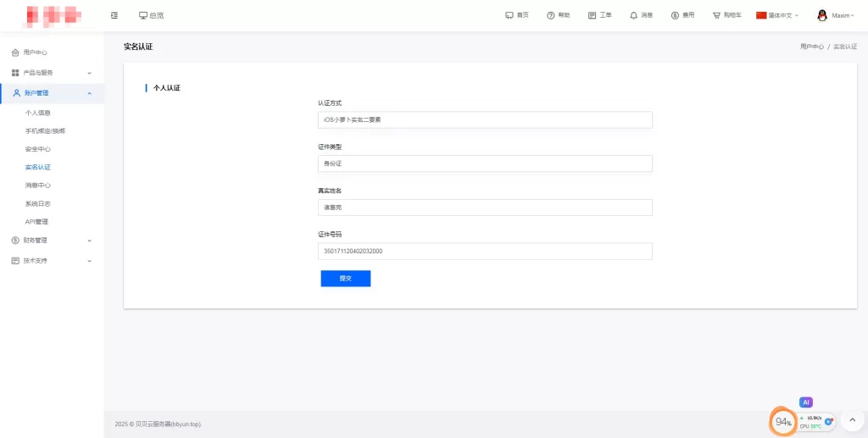Open 消息中心 in sidebar
Screen dimensions: 868x438
tap(38, 186)
